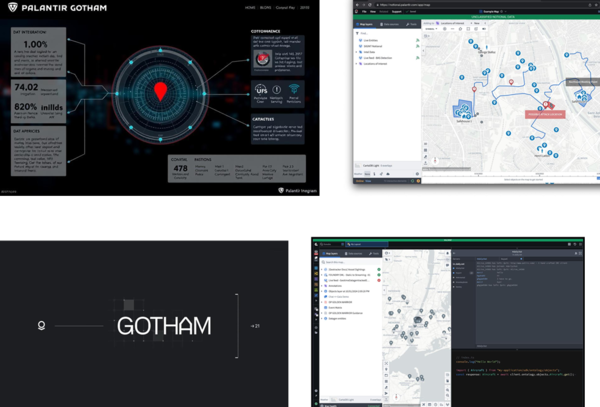600x407 pixels.
Task: Reload the page in browser map window
Action: click(370, 5)
